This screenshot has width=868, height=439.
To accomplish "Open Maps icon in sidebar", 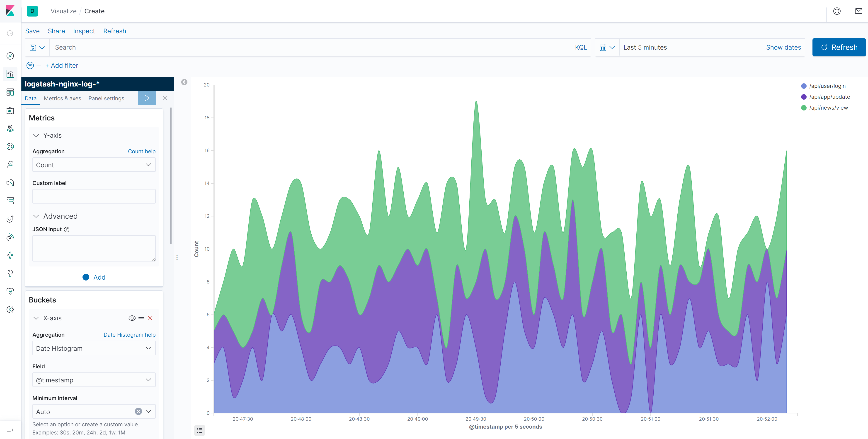I will [x=10, y=128].
